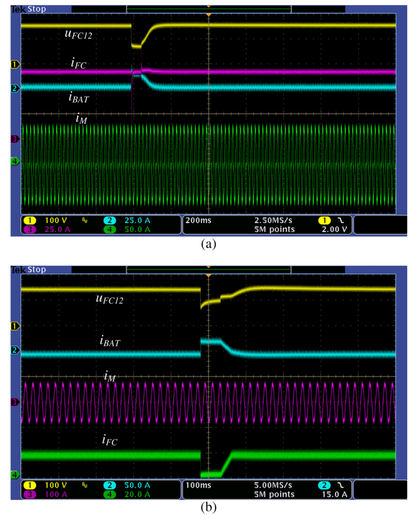Click green channel 4 marker in panel (b)
Screen dimensions: 420x519
15,475
